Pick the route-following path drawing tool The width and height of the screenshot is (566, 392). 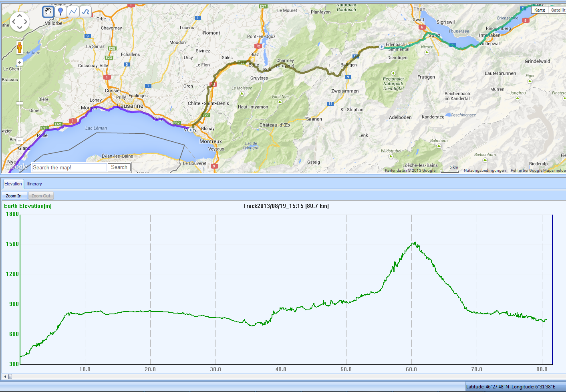85,12
